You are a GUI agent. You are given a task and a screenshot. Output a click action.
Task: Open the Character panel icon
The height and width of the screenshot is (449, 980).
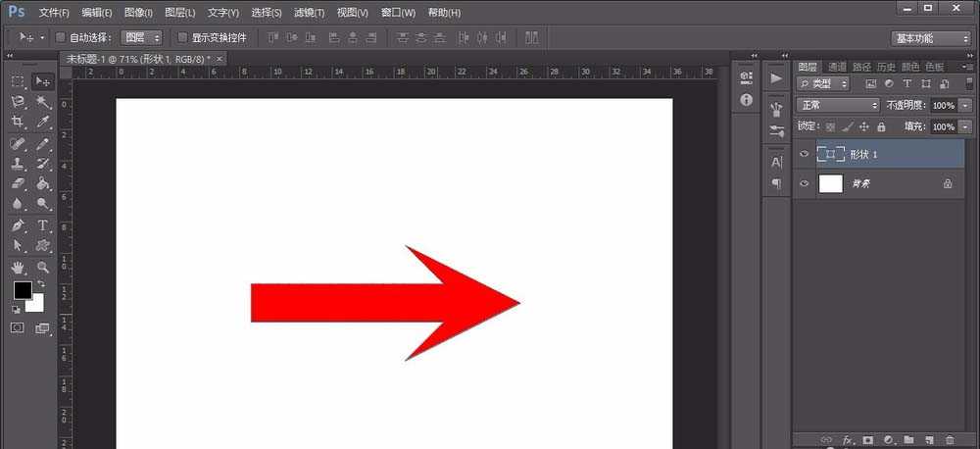click(776, 163)
